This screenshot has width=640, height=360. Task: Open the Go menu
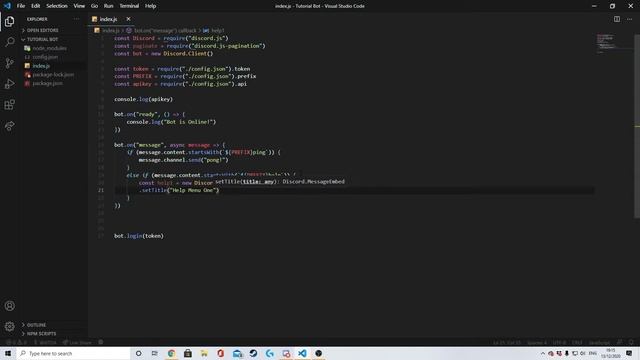pyautogui.click(x=94, y=6)
